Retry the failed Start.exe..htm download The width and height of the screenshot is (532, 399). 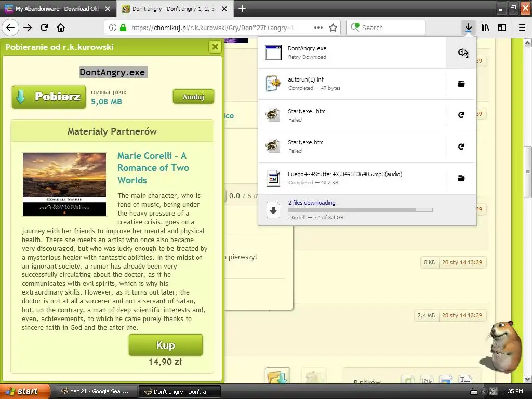(x=461, y=115)
